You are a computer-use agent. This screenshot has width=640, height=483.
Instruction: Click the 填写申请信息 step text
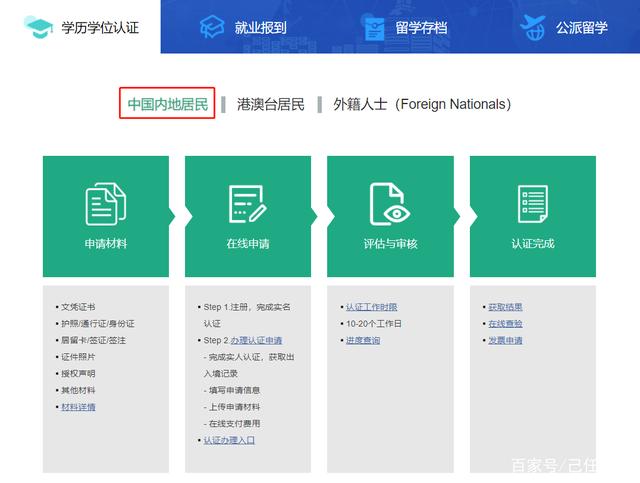[234, 390]
